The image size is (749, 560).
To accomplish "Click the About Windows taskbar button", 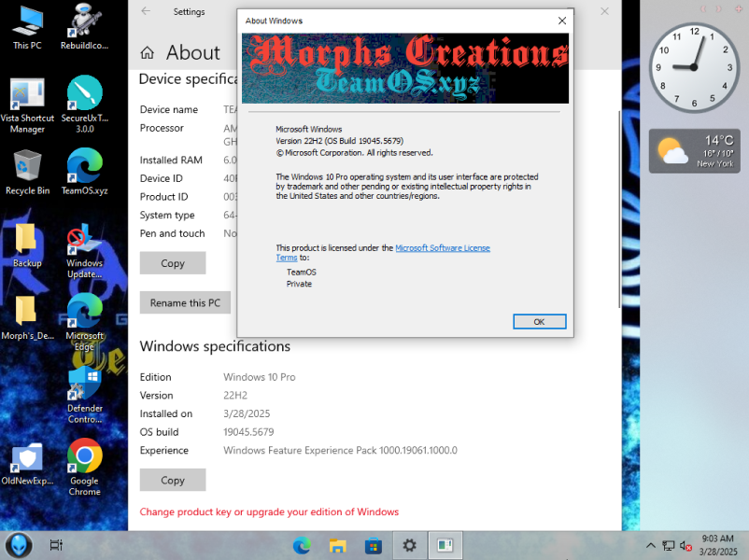I will [445, 545].
